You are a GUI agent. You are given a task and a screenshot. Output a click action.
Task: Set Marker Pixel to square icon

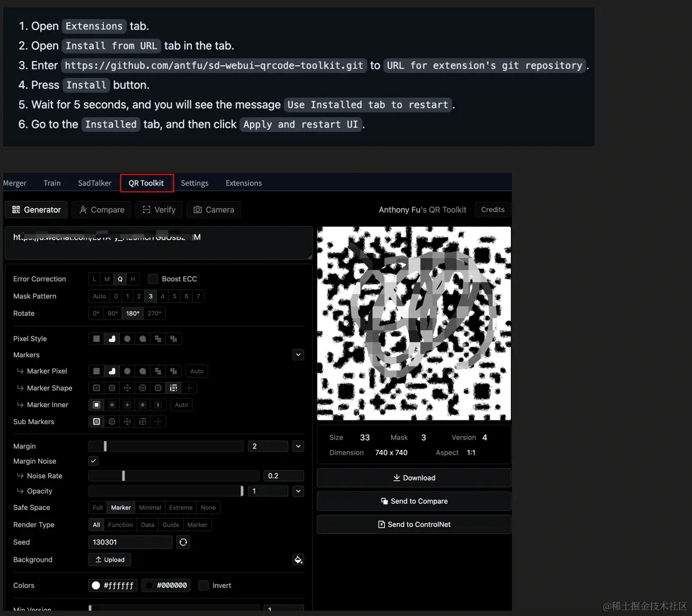coord(96,371)
